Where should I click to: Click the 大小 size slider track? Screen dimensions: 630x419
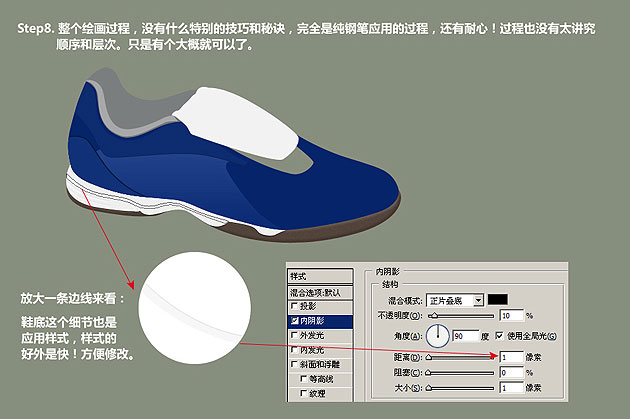coord(460,387)
